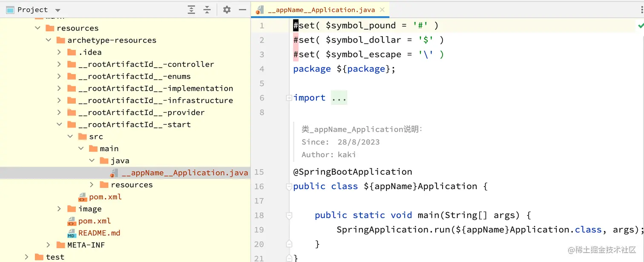
Task: Hide the Project tool window
Action: pos(242,10)
